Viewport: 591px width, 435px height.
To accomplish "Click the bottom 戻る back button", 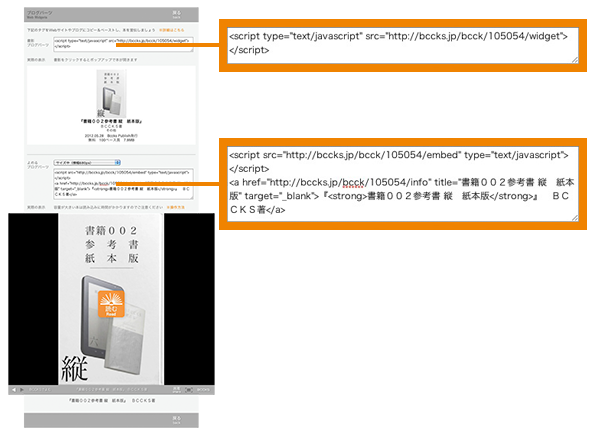I will [176, 420].
